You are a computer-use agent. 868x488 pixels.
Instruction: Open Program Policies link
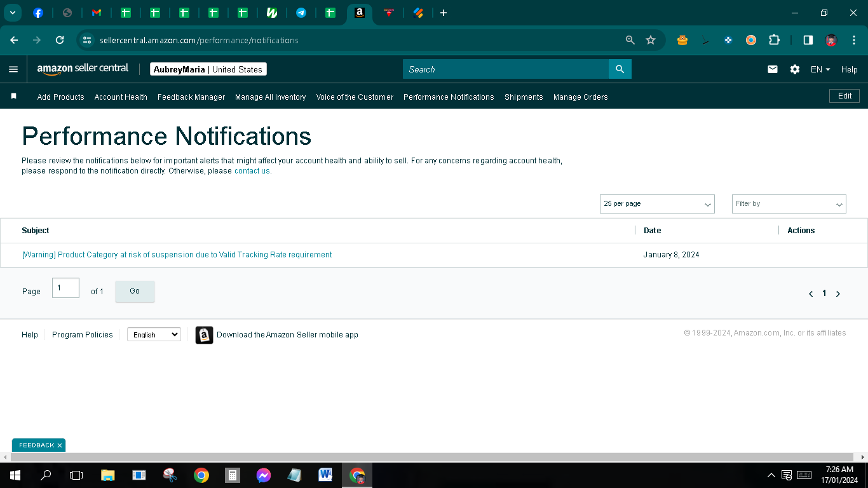(x=83, y=335)
